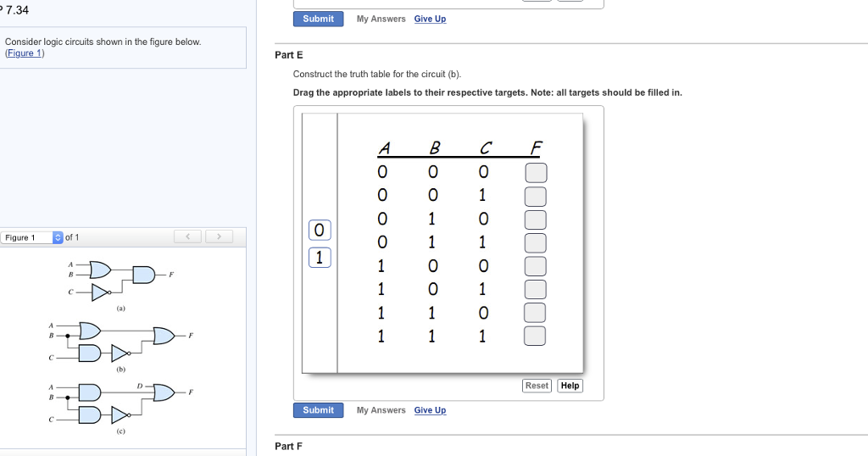Reset the truth table labels
This screenshot has height=456, width=868.
(537, 386)
